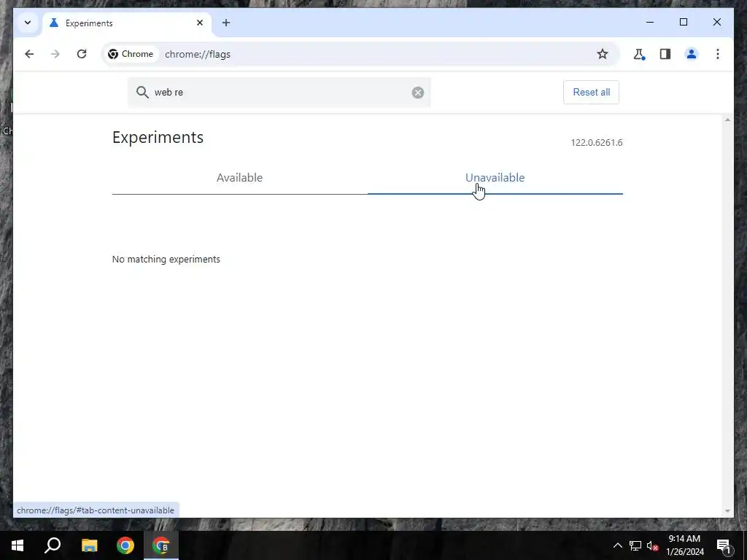Open the Windows Start menu
This screenshot has height=560, width=747.
pos(18,545)
